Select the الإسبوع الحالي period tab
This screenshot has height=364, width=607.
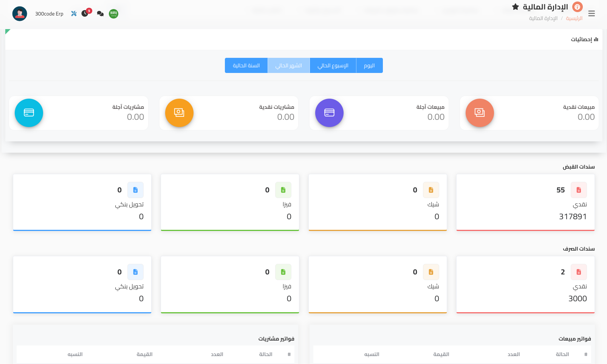click(333, 65)
